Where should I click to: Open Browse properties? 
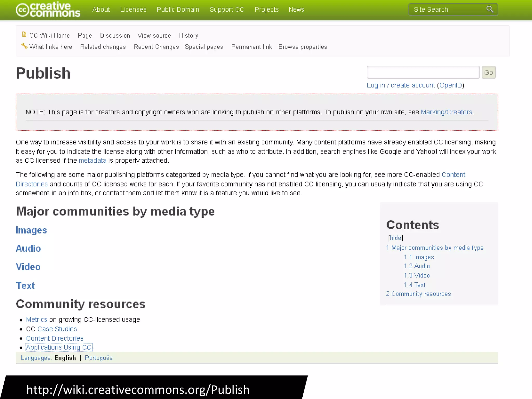(303, 47)
